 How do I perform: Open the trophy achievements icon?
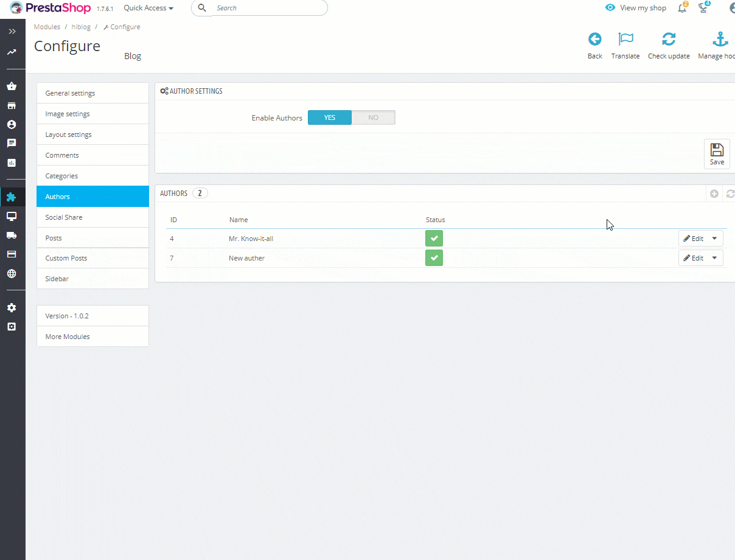pos(703,8)
